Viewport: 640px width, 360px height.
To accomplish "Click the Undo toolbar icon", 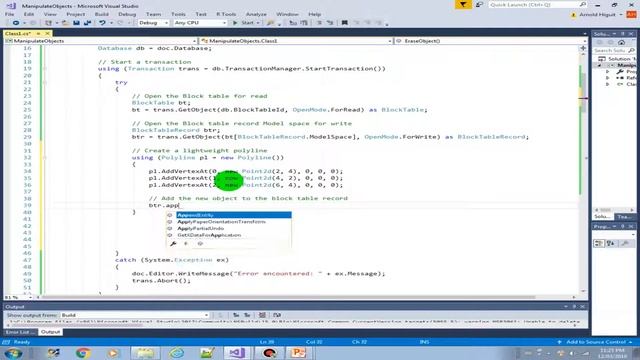I will pyautogui.click(x=102, y=23).
